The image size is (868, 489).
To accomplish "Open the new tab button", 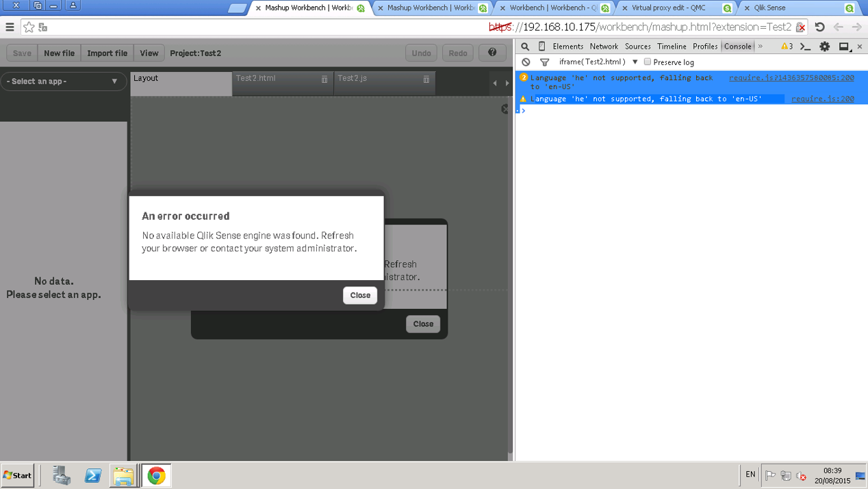I will click(x=237, y=8).
